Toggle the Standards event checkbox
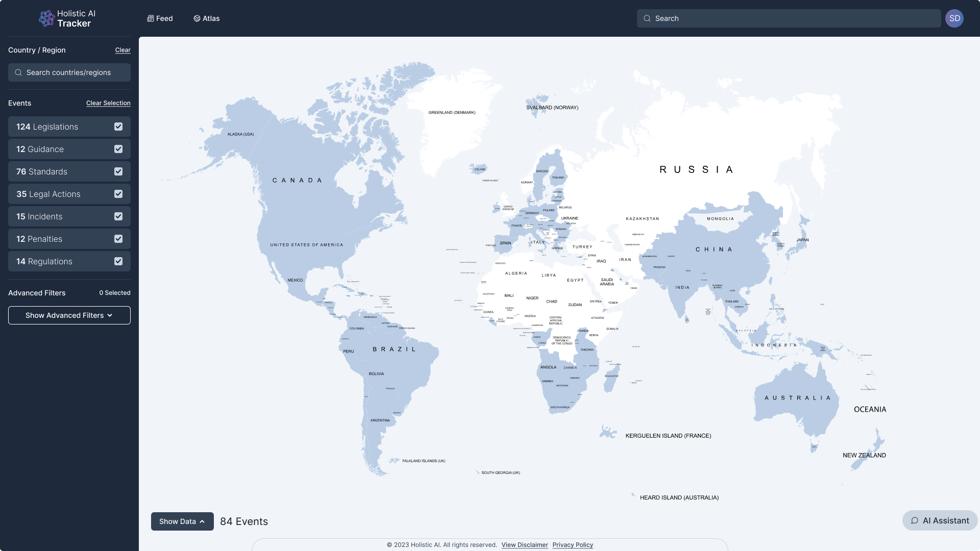The image size is (980, 551). point(118,171)
